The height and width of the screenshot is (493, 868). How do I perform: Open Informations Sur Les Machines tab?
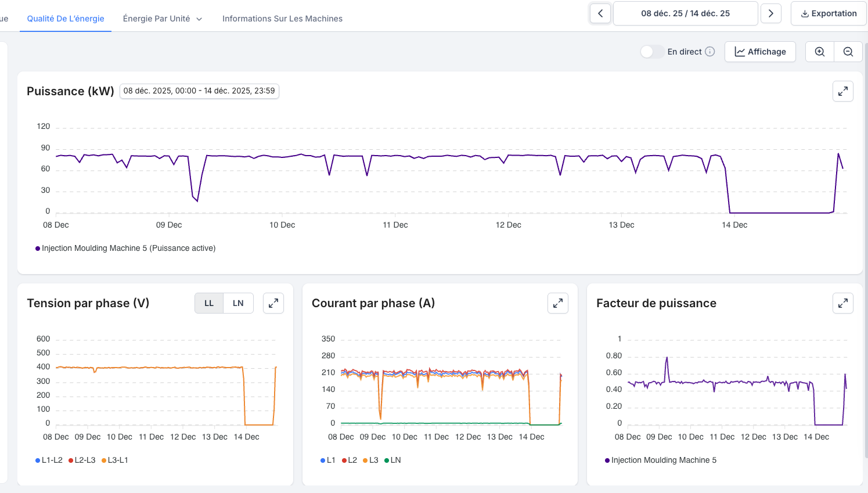[x=282, y=19]
